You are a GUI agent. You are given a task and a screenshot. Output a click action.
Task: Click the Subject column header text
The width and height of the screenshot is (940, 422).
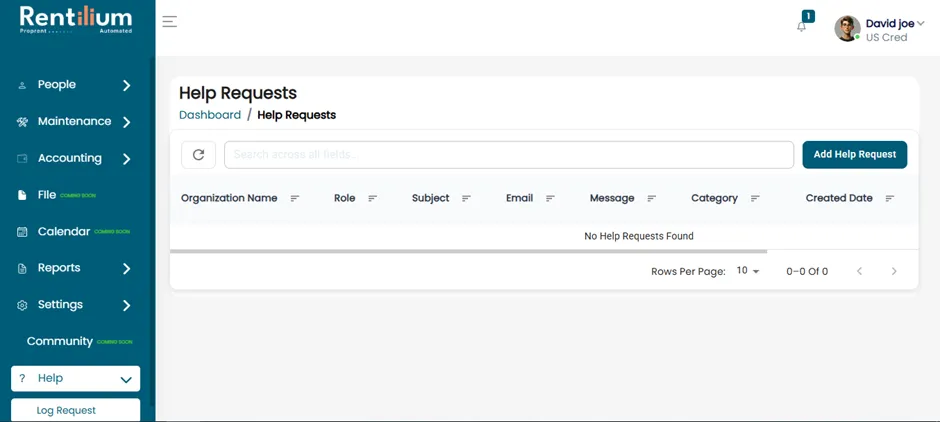(x=430, y=198)
